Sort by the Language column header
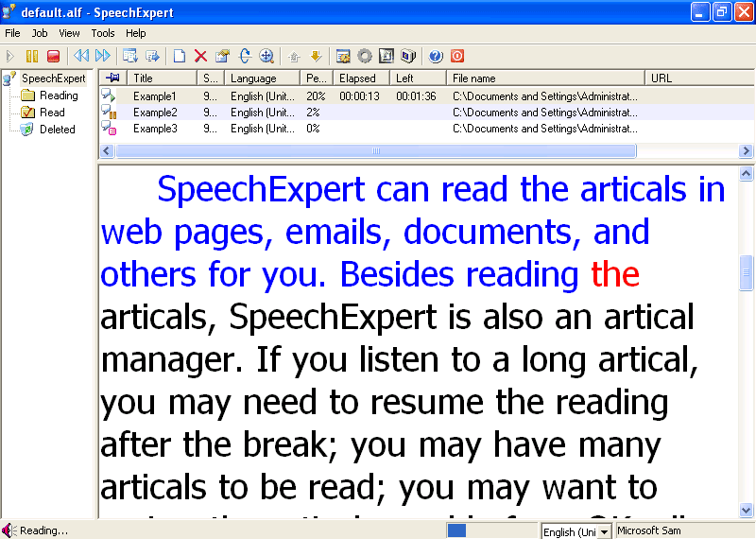Viewport: 756px width, 539px height. pyautogui.click(x=262, y=78)
